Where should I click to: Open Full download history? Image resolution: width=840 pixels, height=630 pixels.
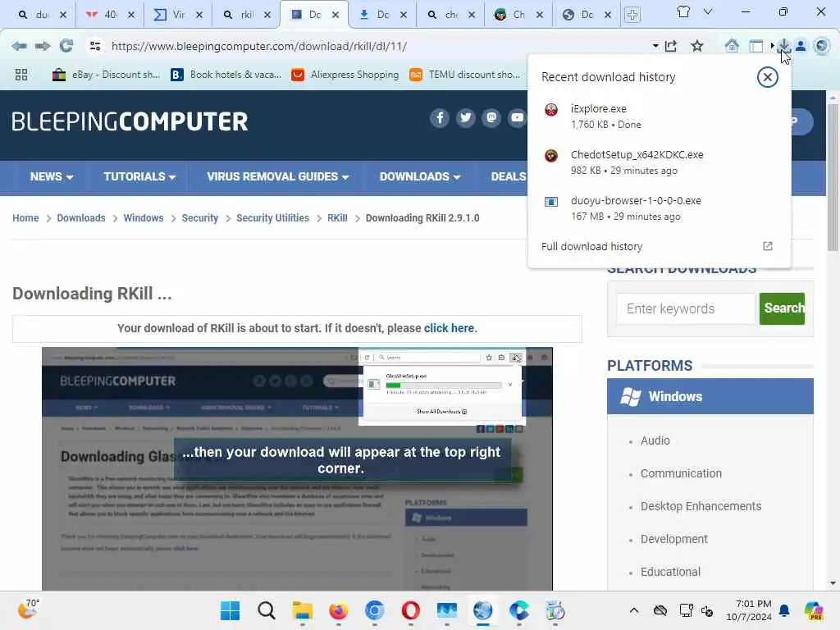click(x=591, y=246)
